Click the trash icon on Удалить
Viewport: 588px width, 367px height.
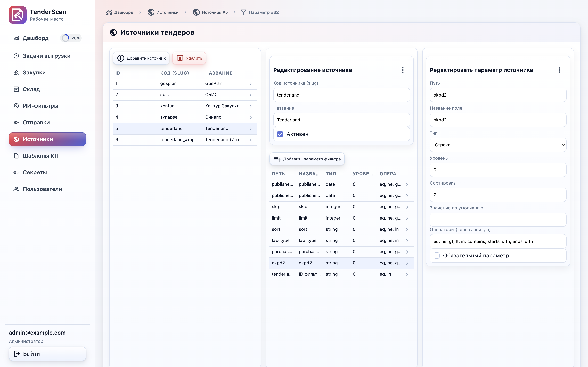(180, 58)
